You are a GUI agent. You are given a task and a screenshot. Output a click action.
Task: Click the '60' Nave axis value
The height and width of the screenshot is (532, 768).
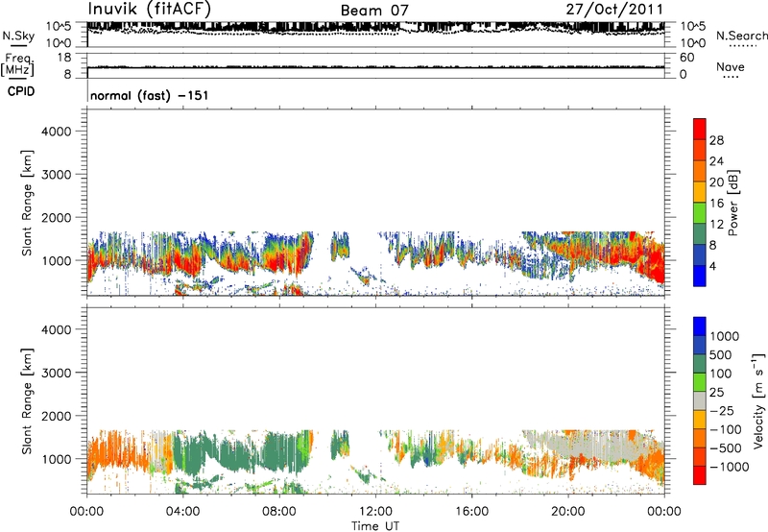coord(687,58)
